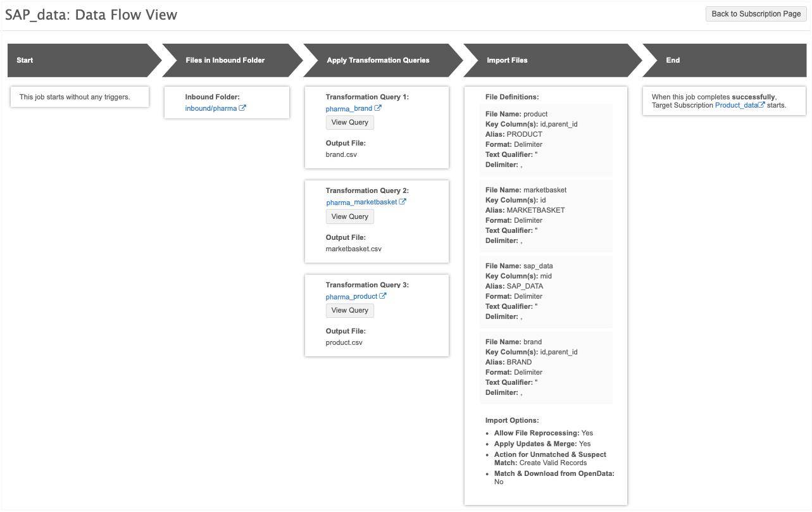
Task: Open the inbound/pharma folder link
Action: (211, 108)
